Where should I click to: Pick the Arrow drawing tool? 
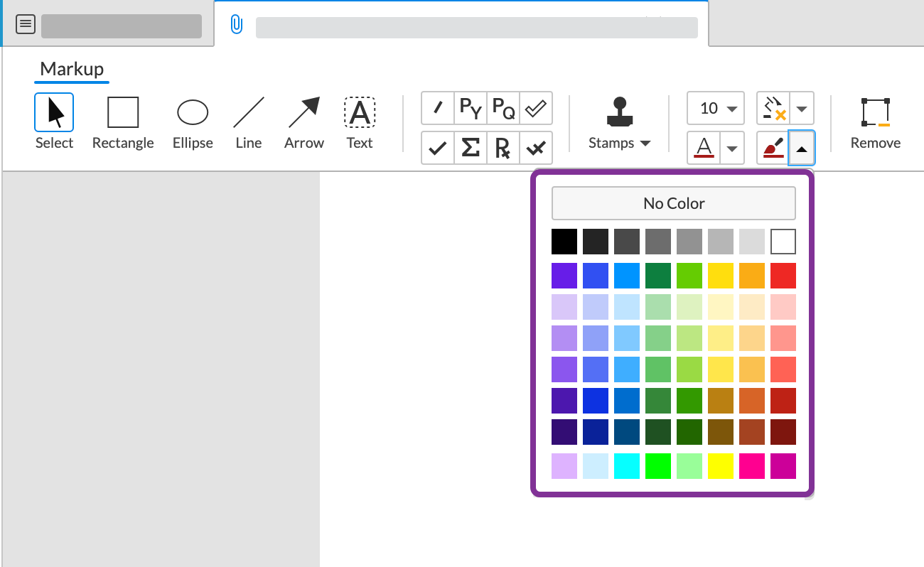point(303,122)
